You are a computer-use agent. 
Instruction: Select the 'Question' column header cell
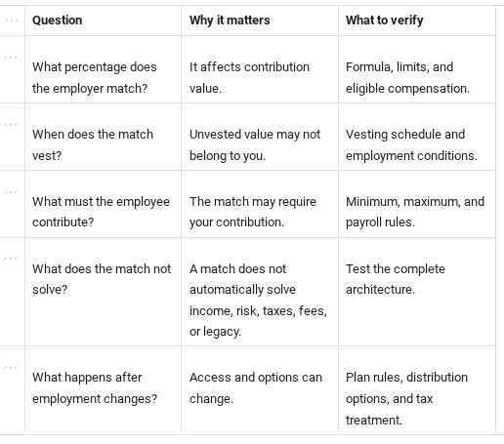[103, 20]
